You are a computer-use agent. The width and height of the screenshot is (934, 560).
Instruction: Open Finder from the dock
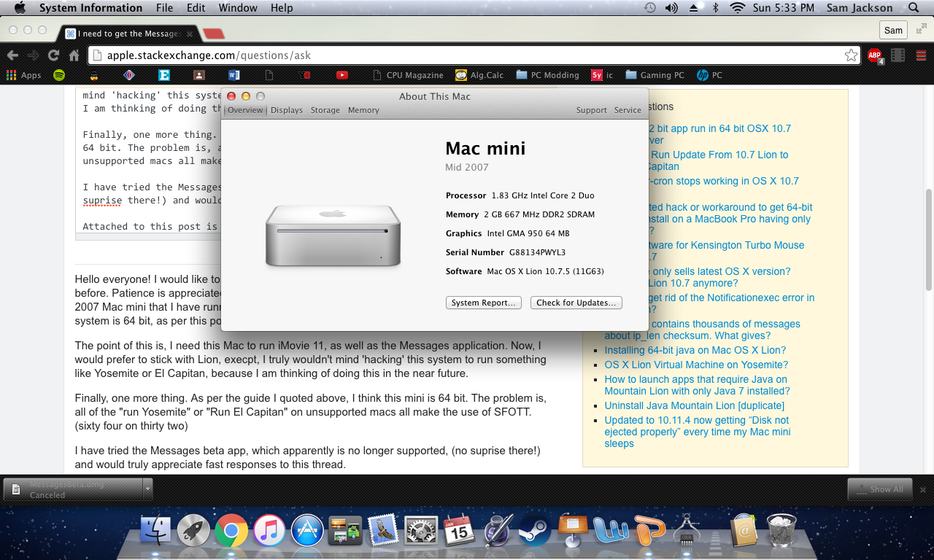tap(155, 530)
